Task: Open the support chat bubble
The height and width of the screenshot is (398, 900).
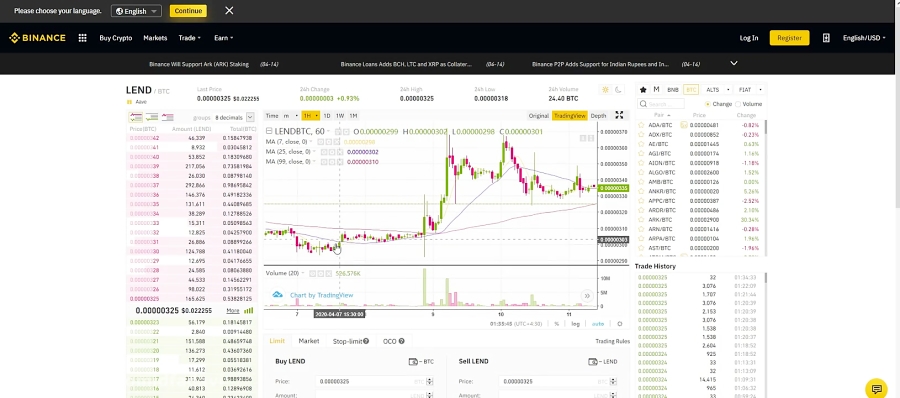Action: [x=876, y=388]
